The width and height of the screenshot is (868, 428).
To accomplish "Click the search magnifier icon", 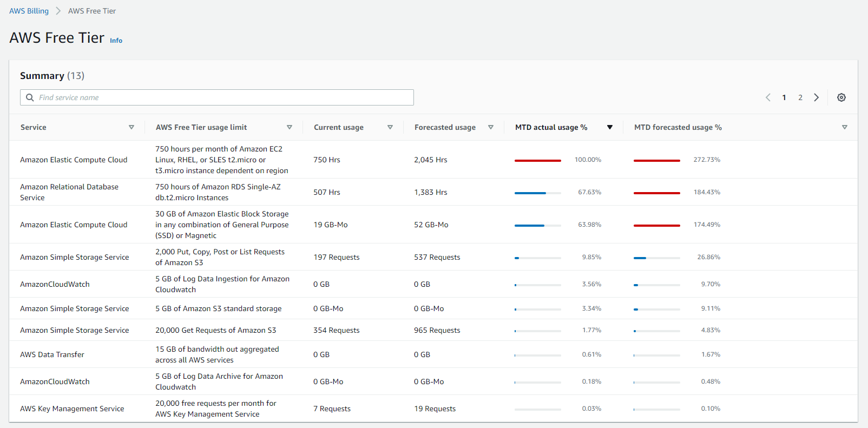I will (x=30, y=97).
